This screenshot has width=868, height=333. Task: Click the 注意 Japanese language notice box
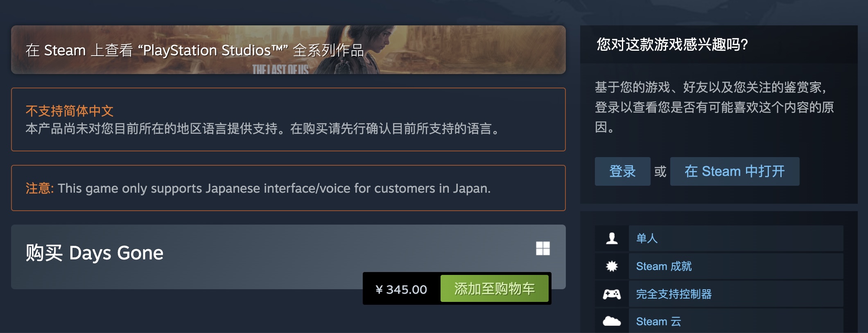pyautogui.click(x=288, y=188)
